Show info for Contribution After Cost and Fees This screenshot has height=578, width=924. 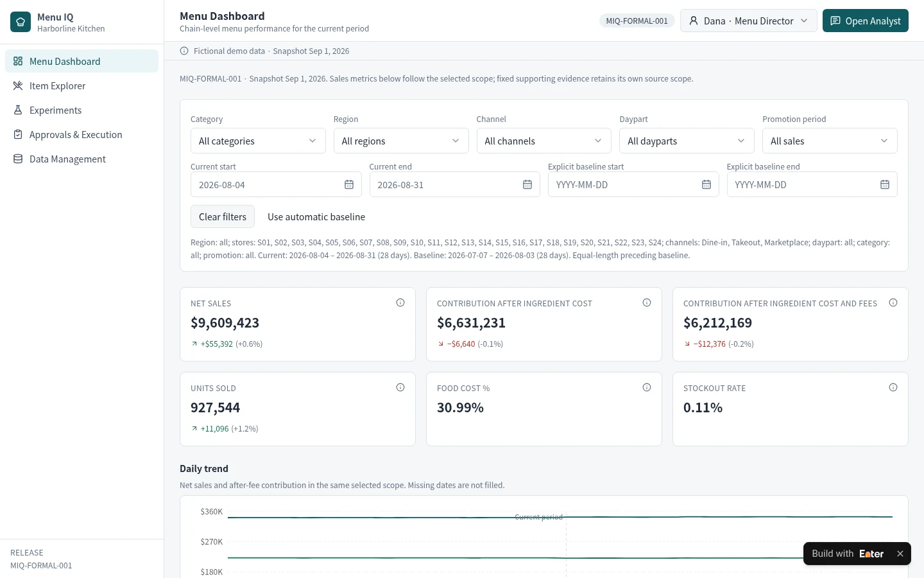893,302
